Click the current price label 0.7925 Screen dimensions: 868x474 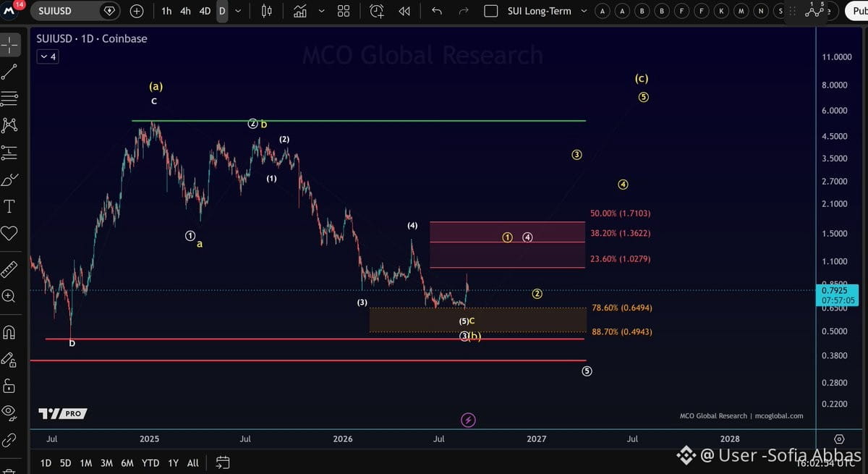coord(834,290)
